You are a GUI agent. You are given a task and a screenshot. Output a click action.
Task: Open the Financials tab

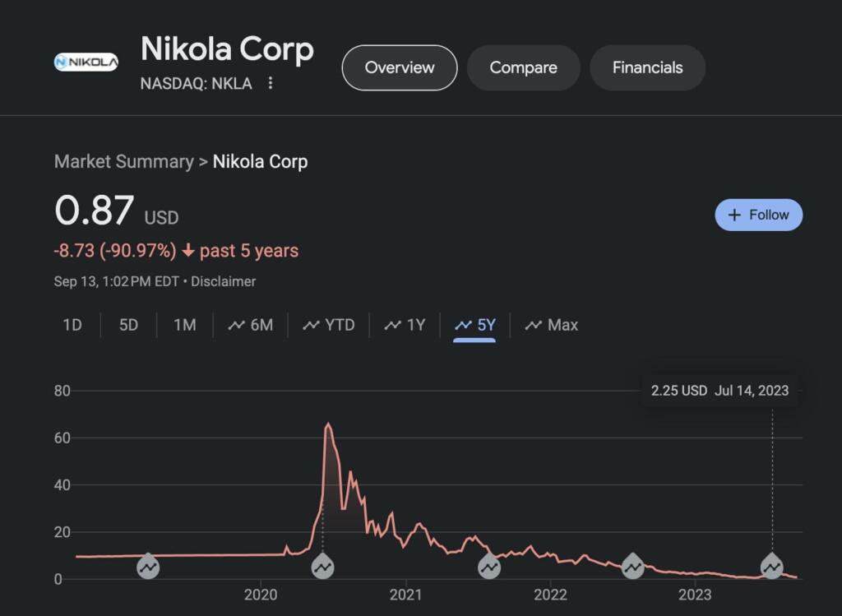(x=647, y=67)
